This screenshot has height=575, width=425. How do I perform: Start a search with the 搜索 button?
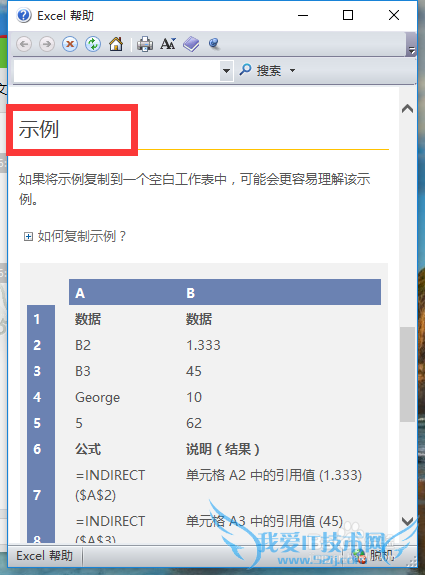pyautogui.click(x=260, y=70)
